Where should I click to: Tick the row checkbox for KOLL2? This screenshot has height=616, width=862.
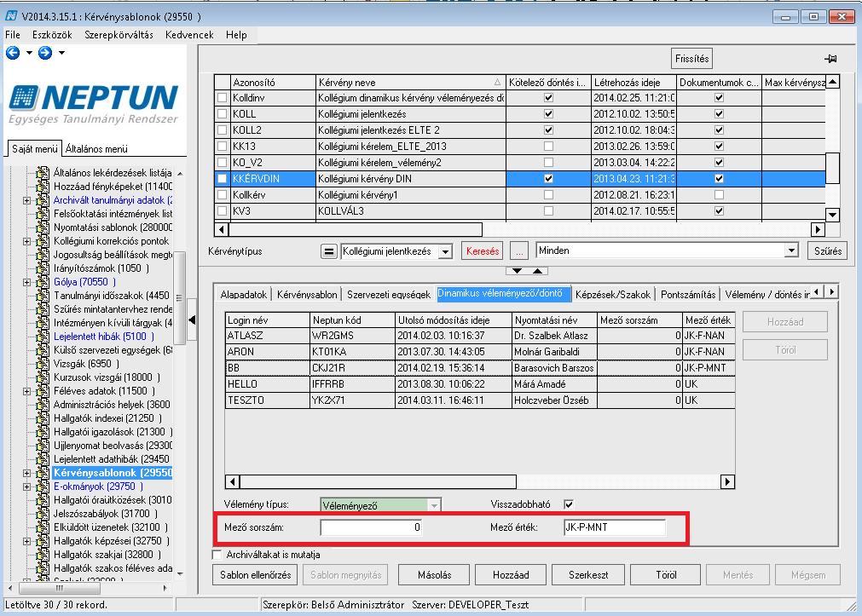(x=222, y=130)
